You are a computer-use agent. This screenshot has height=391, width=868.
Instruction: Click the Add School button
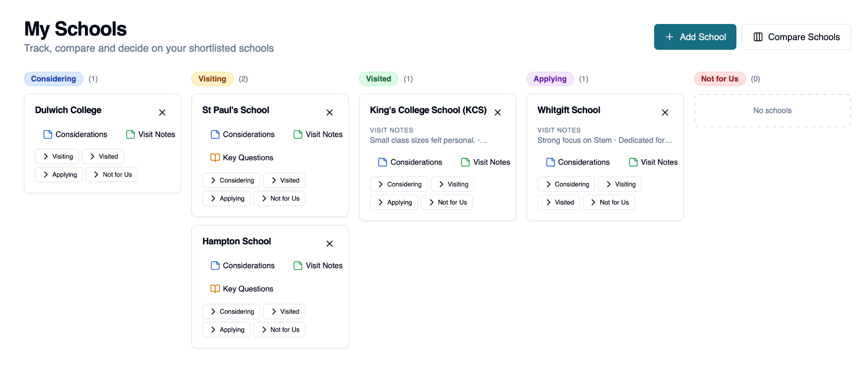695,37
